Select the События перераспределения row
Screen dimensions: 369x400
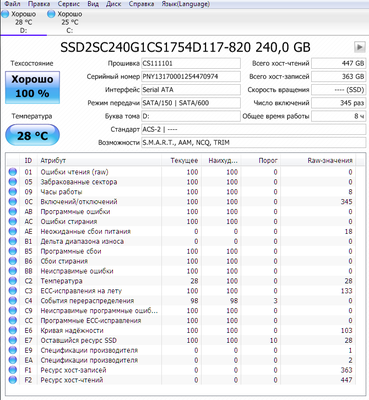(181, 301)
